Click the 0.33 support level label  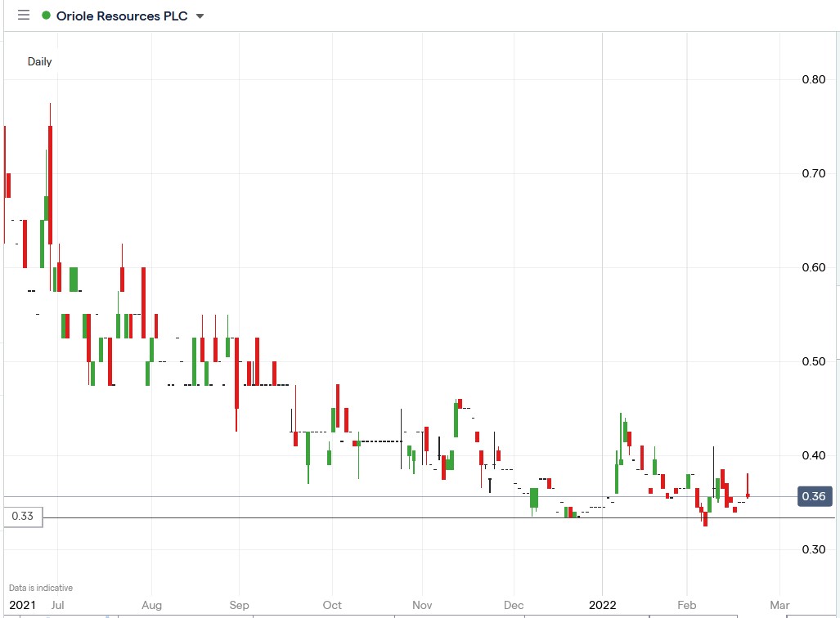point(21,517)
